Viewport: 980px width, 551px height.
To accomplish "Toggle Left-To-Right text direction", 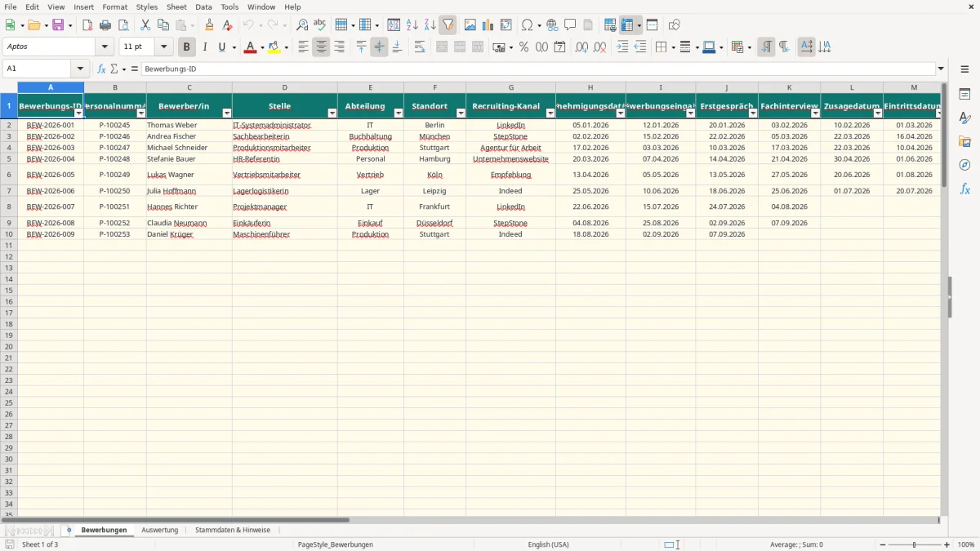I will pyautogui.click(x=766, y=47).
